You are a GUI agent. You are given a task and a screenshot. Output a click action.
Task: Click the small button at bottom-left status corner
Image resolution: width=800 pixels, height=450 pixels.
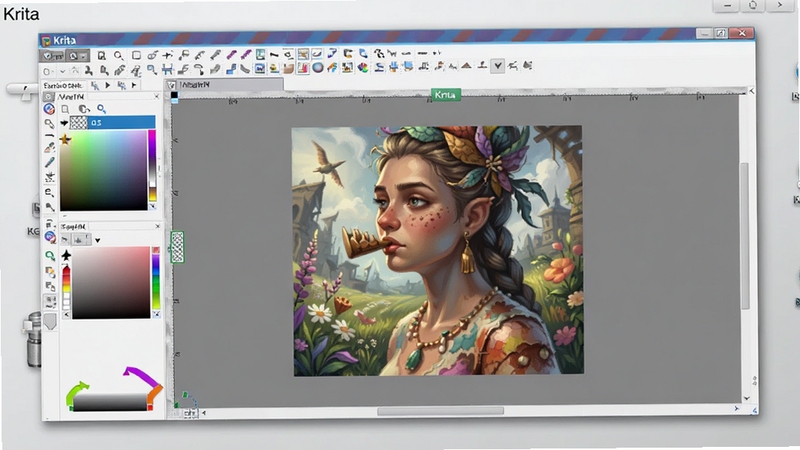click(190, 413)
